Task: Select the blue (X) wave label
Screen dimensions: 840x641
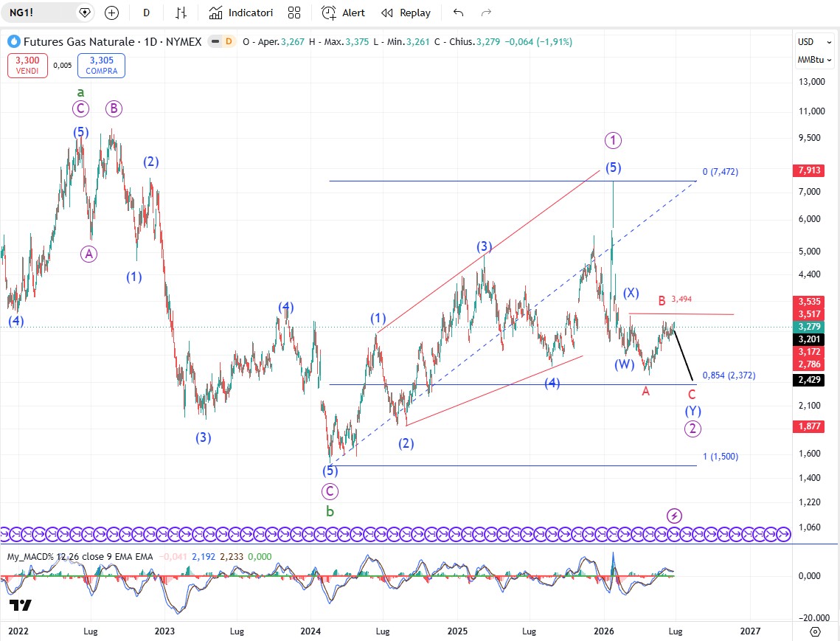Action: [631, 293]
